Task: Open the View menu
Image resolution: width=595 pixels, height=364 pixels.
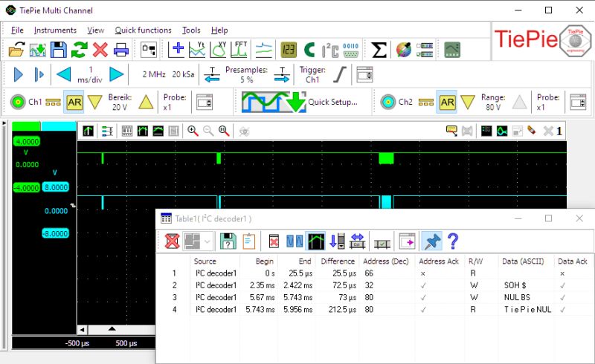Action: coord(95,30)
